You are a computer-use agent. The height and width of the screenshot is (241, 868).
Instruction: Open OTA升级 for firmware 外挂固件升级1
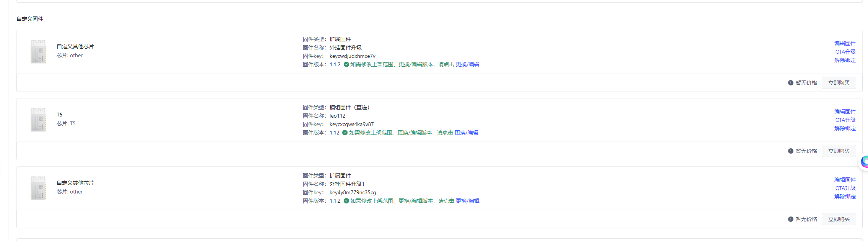coord(845,188)
